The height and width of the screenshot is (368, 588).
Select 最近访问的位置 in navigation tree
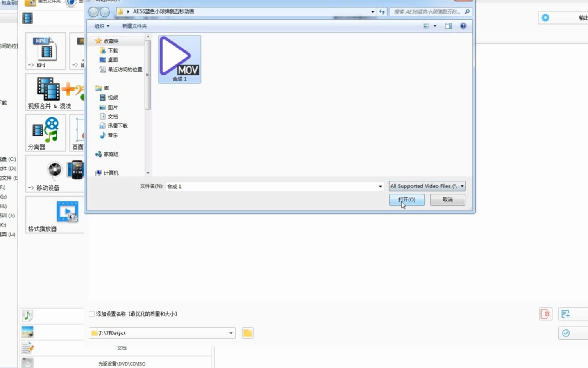(121, 69)
